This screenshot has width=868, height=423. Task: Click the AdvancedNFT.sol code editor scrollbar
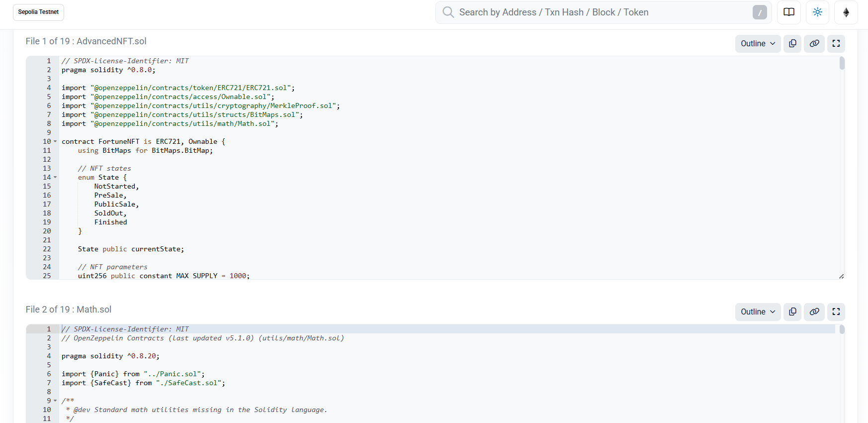tap(842, 64)
